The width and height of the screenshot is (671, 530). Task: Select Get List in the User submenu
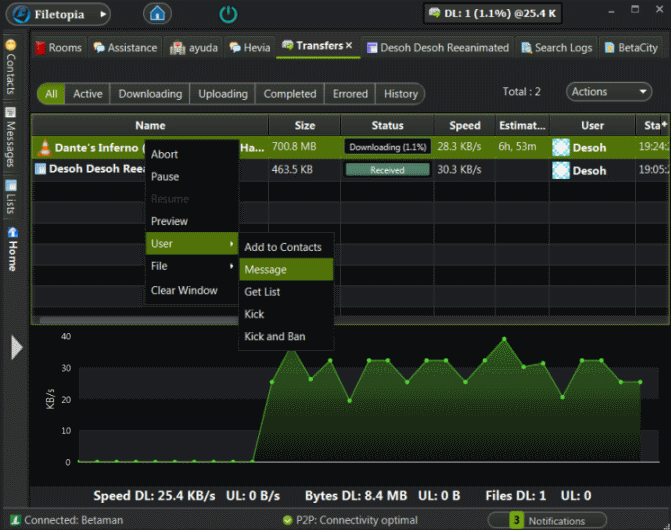tap(286, 292)
